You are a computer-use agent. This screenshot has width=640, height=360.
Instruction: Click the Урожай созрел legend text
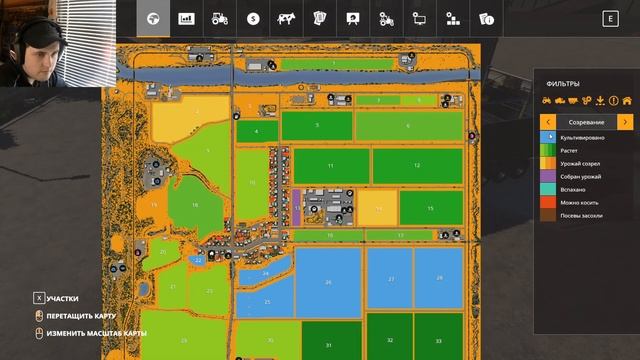[x=580, y=164]
